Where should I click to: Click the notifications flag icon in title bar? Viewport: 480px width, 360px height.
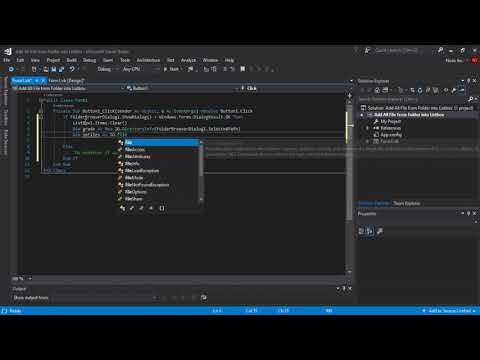coord(356,51)
